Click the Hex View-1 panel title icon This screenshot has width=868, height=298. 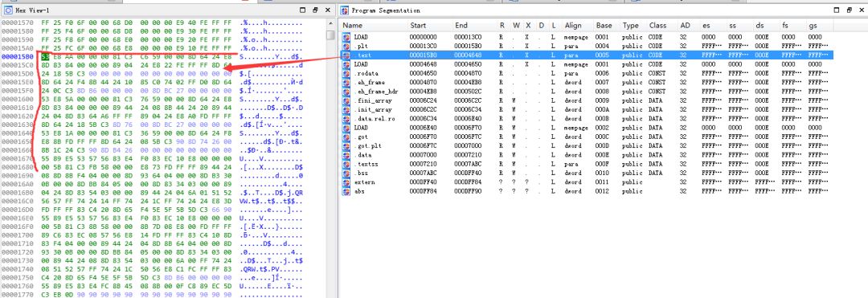8,10
